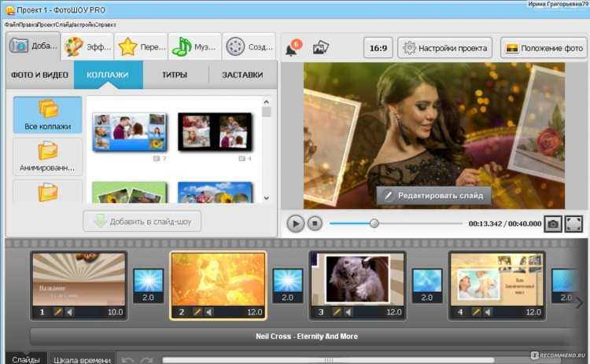Open the Создать tab with film reel icon
Image resolution: width=590 pixels, height=364 pixels.
tap(249, 47)
